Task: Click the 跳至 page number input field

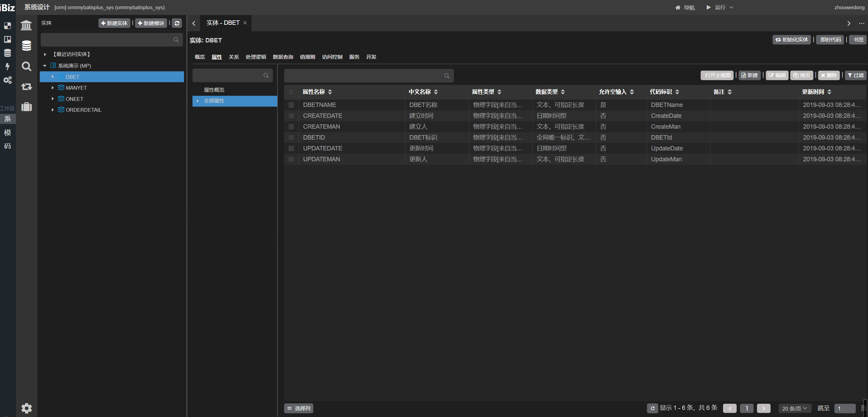Action: [845, 408]
